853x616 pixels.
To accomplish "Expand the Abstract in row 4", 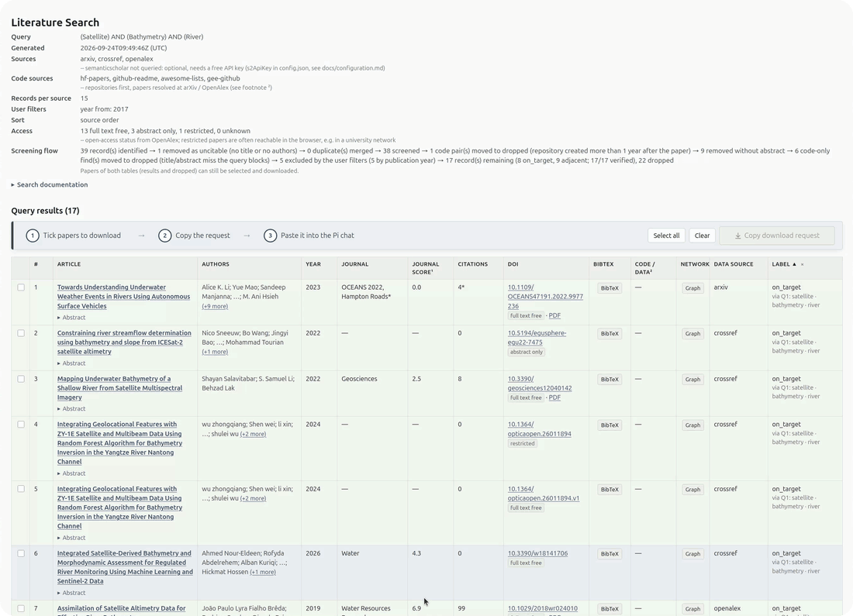I will (x=71, y=473).
